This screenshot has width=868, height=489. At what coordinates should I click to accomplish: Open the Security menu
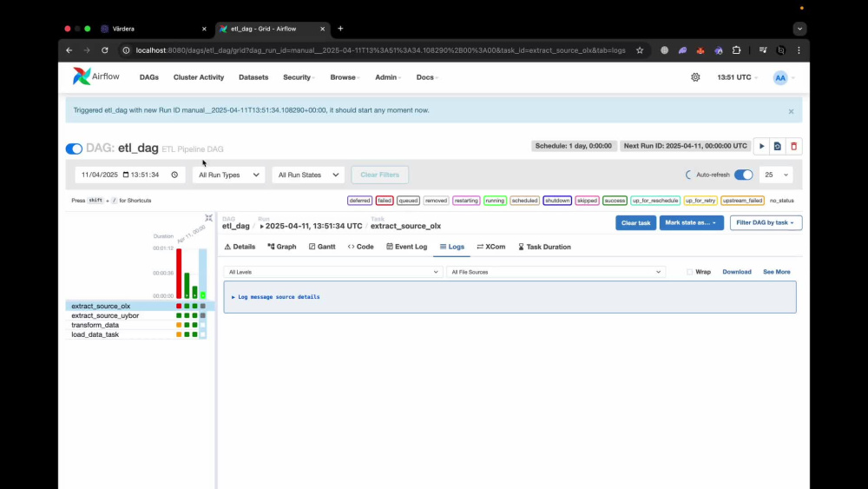(299, 77)
